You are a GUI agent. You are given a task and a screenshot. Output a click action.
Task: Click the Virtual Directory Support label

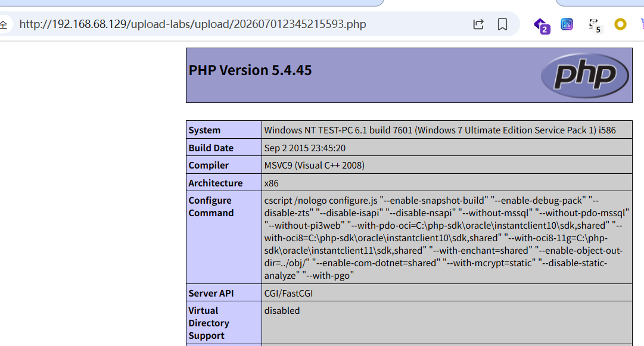[209, 323]
